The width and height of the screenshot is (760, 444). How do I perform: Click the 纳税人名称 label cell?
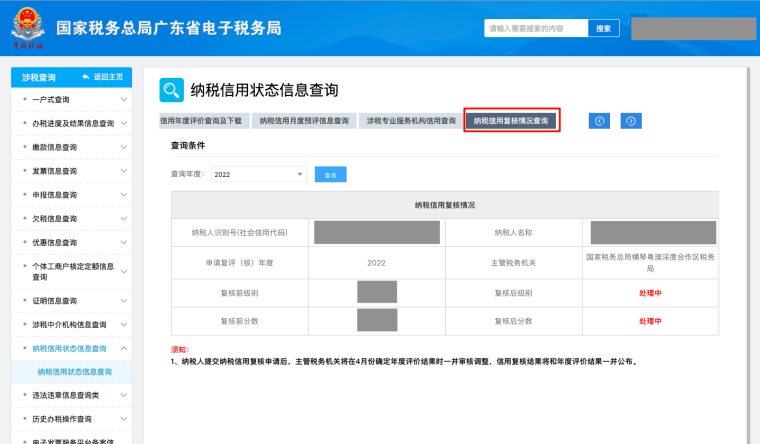[x=513, y=233]
